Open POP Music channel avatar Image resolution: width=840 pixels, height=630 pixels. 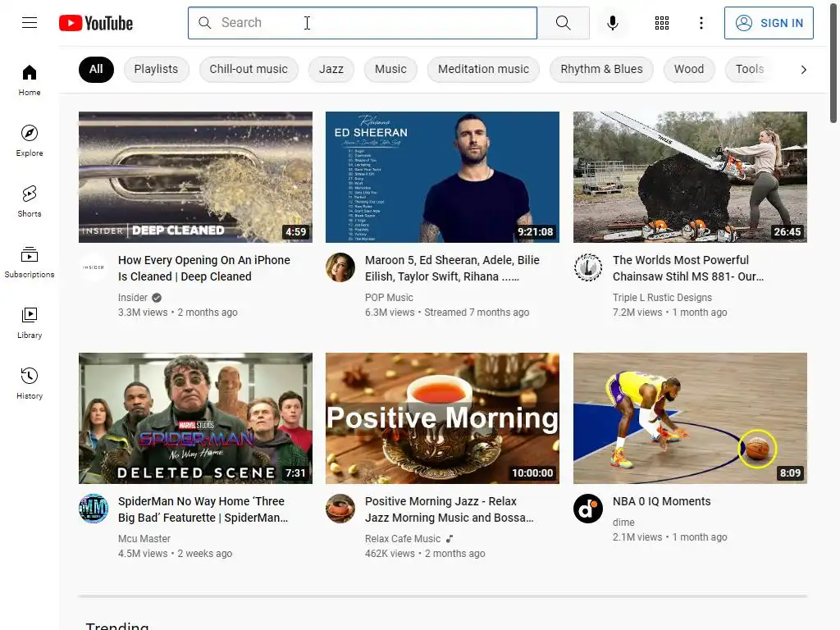tap(340, 267)
